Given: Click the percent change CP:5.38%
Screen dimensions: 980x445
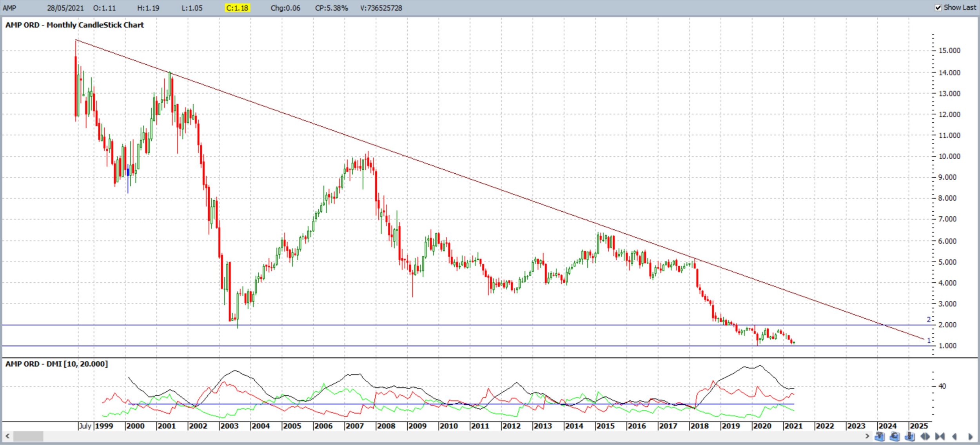Looking at the screenshot, I should (332, 8).
